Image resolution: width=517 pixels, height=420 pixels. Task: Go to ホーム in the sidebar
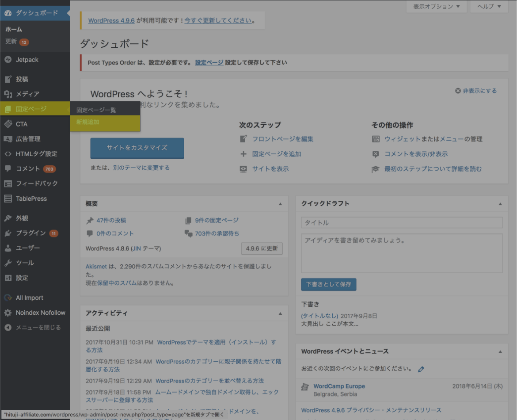(14, 29)
